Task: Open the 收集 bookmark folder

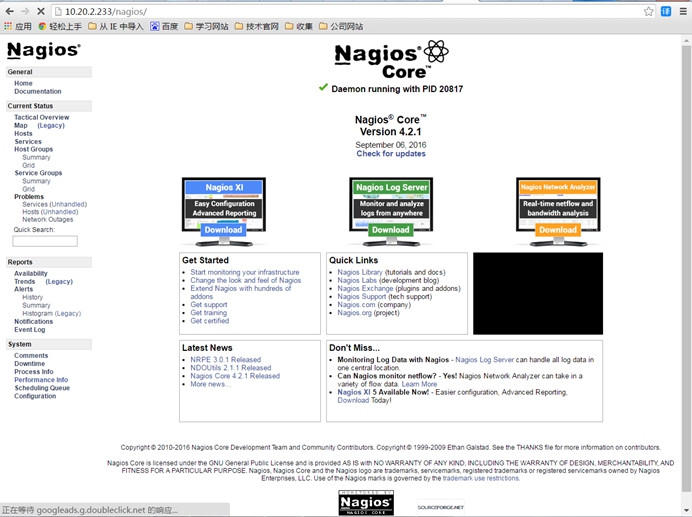Action: tap(299, 26)
